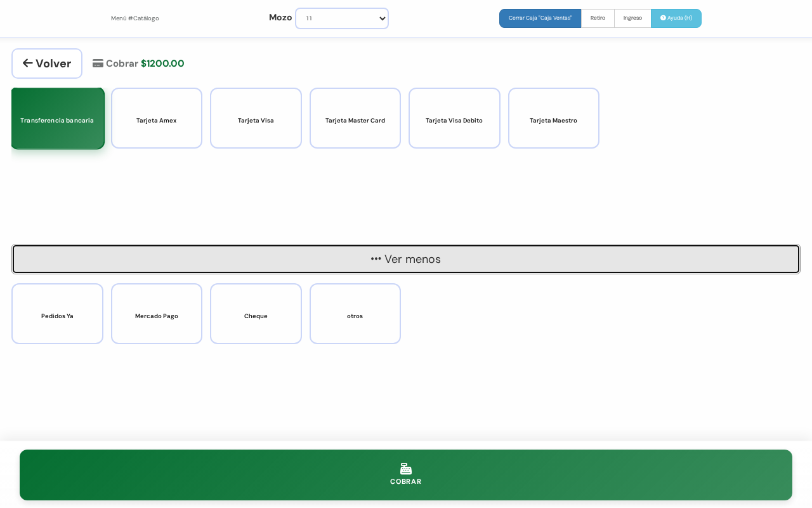Viewport: 812px width, 508px height.
Task: Open the Ingreso option
Action: [x=632, y=18]
